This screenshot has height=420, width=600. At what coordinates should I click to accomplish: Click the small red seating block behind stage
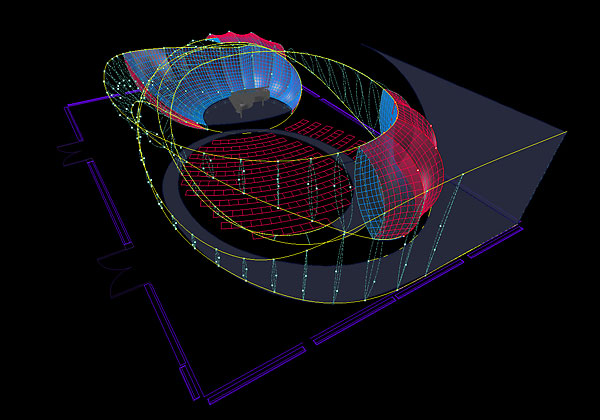pos(325,136)
